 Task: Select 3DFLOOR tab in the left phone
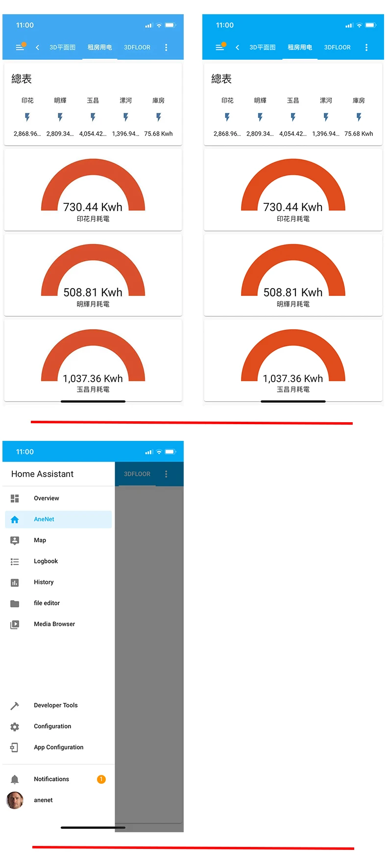pyautogui.click(x=137, y=48)
